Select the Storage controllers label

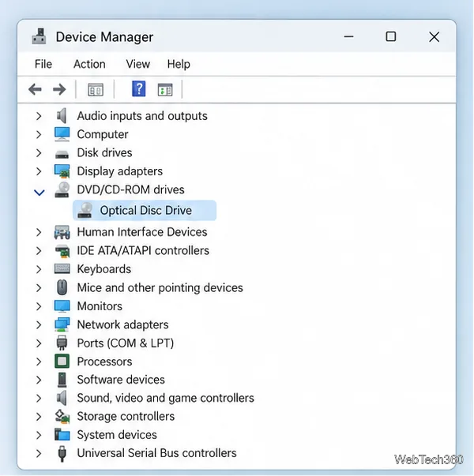(x=126, y=416)
